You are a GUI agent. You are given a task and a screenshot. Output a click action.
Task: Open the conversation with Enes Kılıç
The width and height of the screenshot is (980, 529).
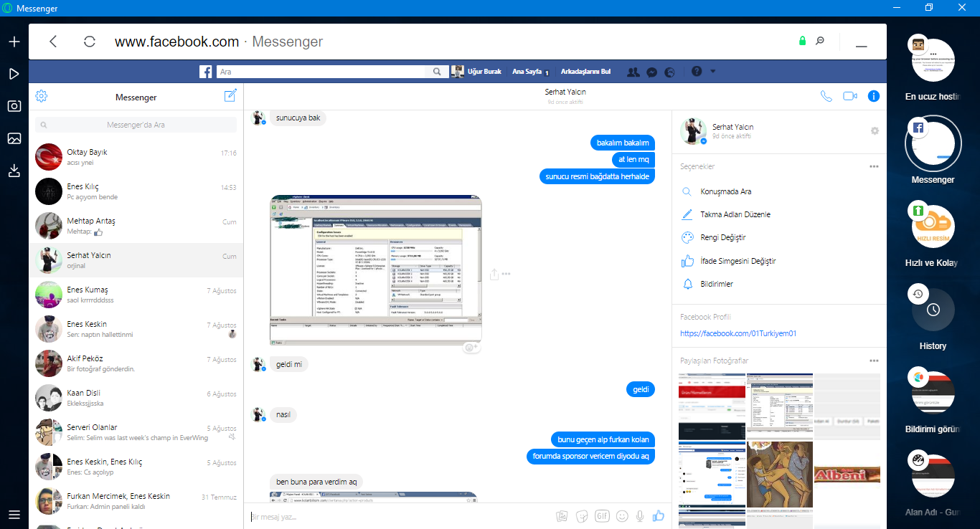coord(136,191)
